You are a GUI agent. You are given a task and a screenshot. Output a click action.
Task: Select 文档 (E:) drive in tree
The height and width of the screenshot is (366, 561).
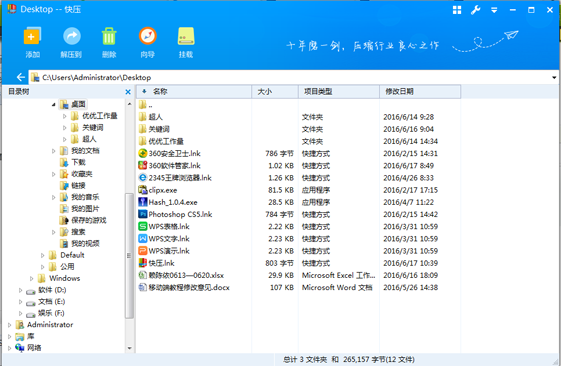46,302
